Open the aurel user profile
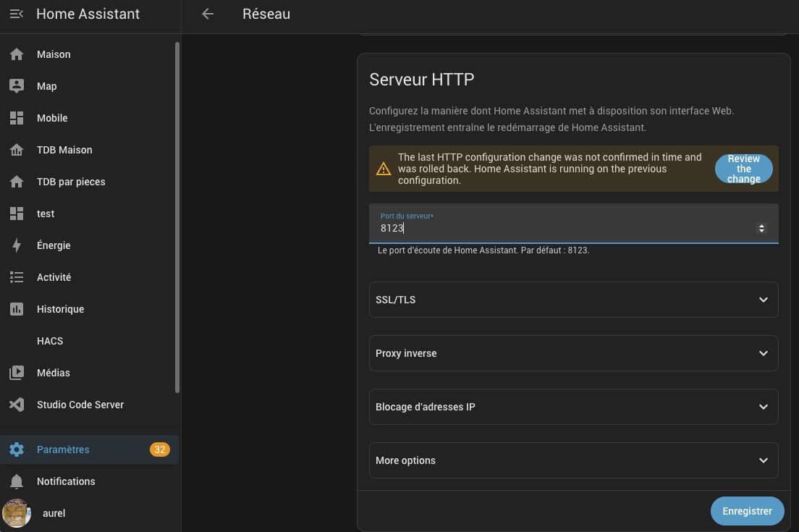The height and width of the screenshot is (532, 799). click(89, 513)
